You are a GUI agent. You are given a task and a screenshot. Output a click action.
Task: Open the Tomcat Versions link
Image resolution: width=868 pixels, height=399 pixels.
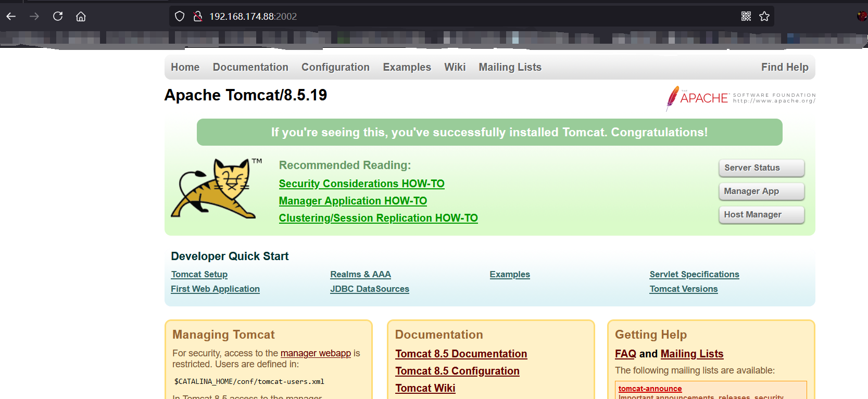point(683,289)
